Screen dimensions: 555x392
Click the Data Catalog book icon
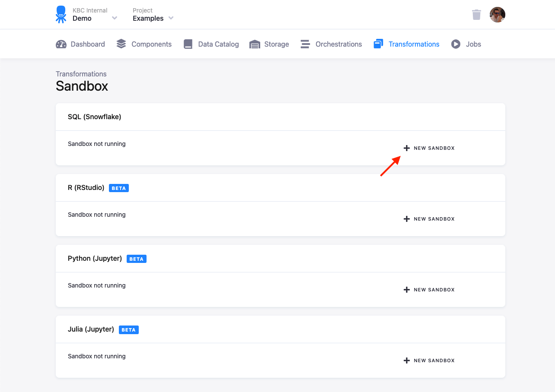click(x=188, y=44)
